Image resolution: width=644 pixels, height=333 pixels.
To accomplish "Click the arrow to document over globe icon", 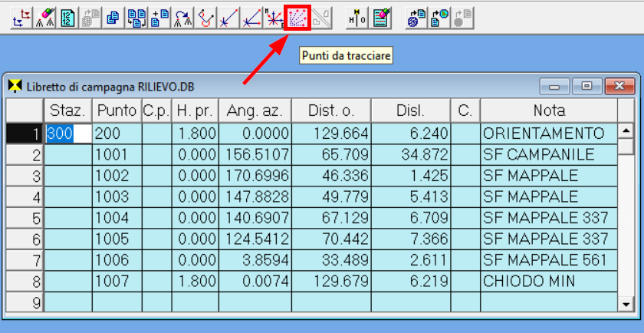I will 416,18.
